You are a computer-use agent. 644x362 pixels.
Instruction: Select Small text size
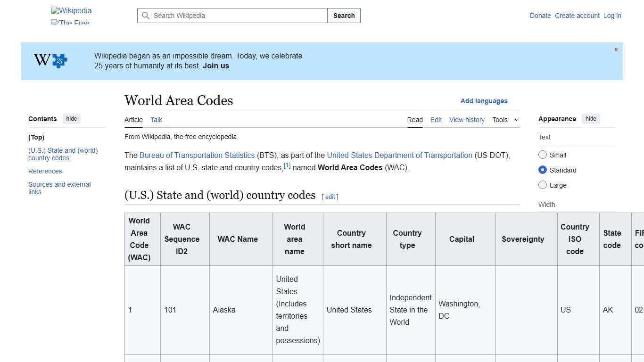click(543, 155)
